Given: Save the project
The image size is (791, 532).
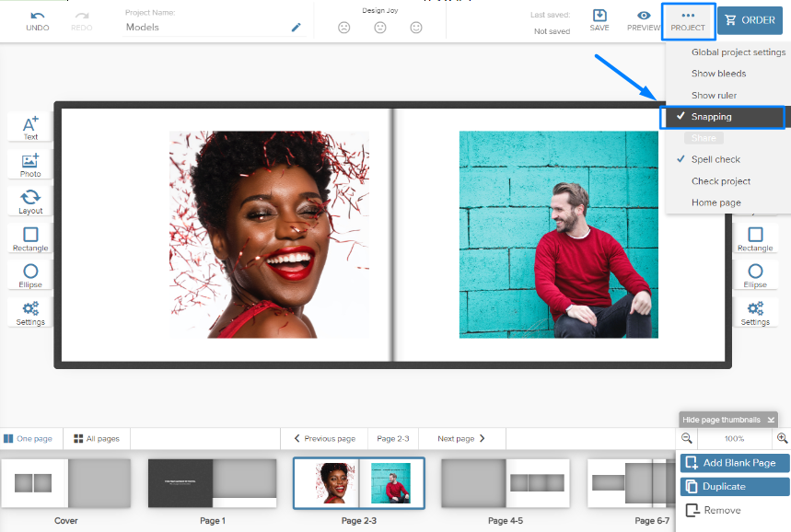Looking at the screenshot, I should [x=599, y=20].
